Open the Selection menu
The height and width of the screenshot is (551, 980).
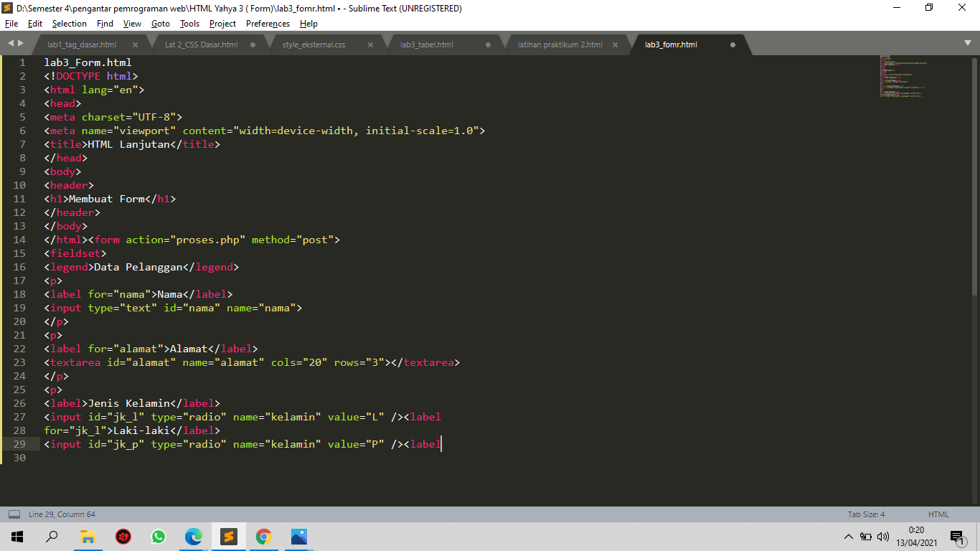pos(69,23)
